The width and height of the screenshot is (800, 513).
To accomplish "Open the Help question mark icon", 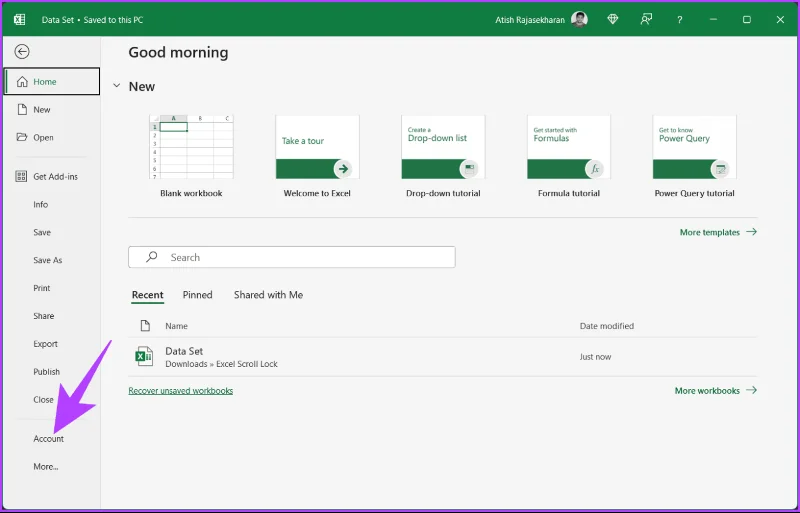I will pyautogui.click(x=680, y=20).
